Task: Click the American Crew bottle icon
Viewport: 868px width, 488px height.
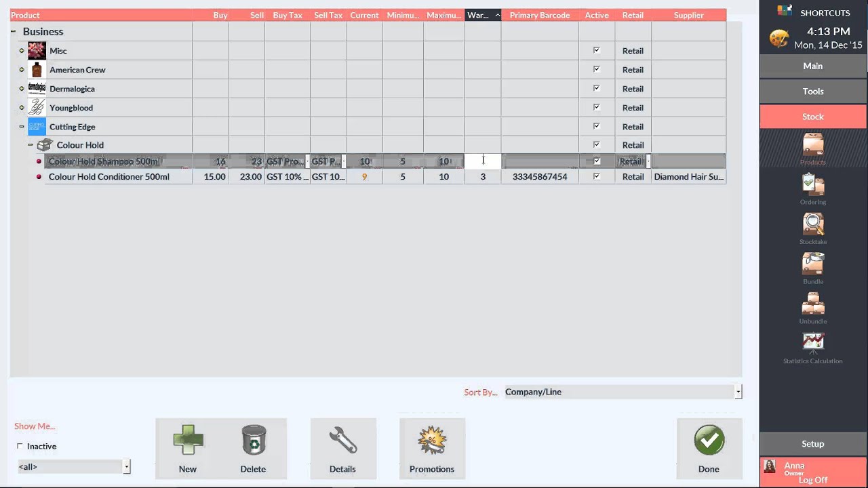Action: coord(37,70)
